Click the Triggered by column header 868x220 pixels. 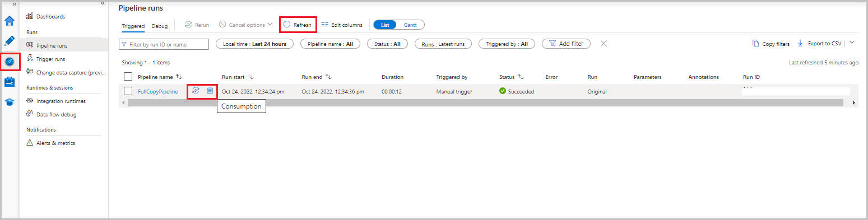coord(452,77)
